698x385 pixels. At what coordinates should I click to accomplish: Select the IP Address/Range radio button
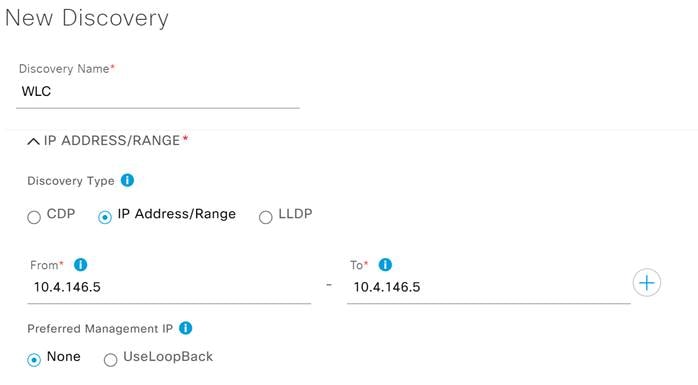(105, 217)
